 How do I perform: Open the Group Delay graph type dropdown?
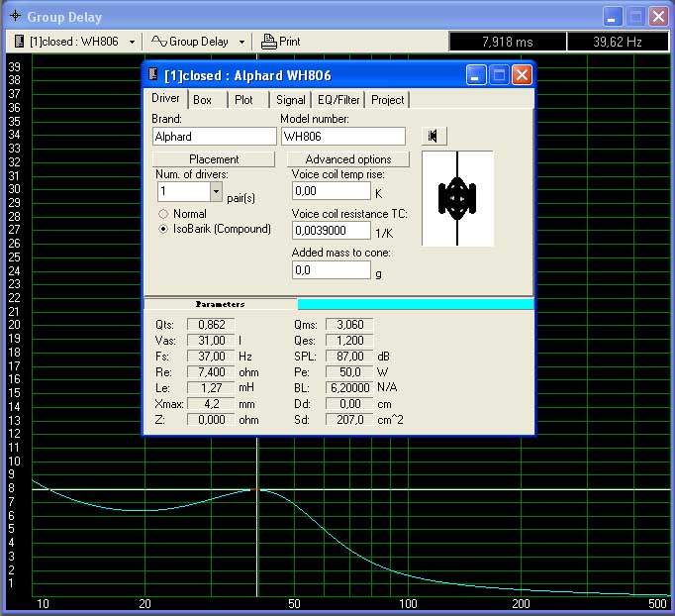(x=241, y=42)
